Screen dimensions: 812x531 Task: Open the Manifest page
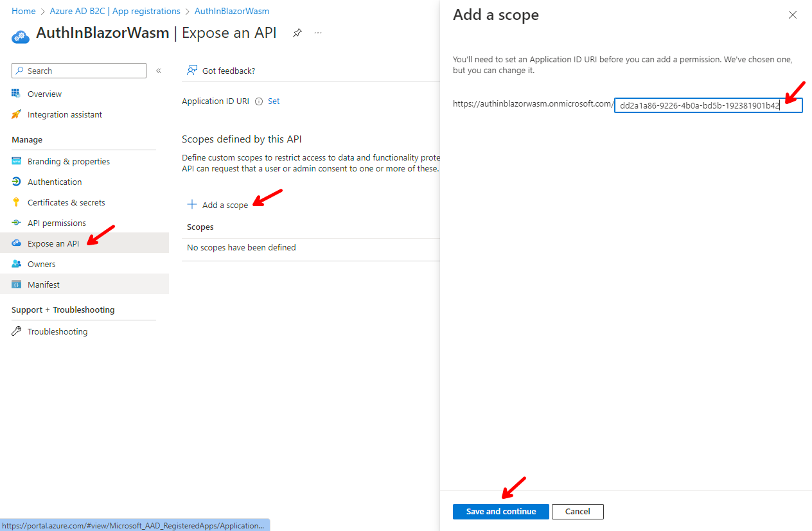pos(84,284)
